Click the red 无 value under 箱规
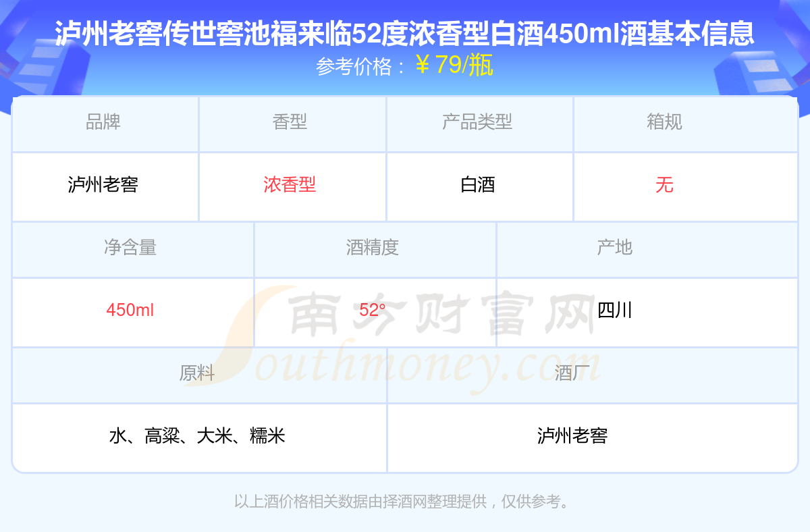 [x=664, y=185]
